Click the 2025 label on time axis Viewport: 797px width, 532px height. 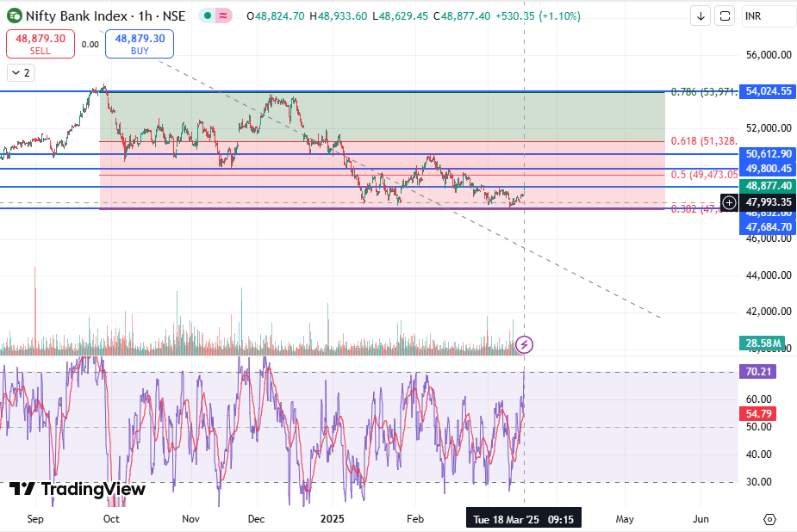(332, 519)
